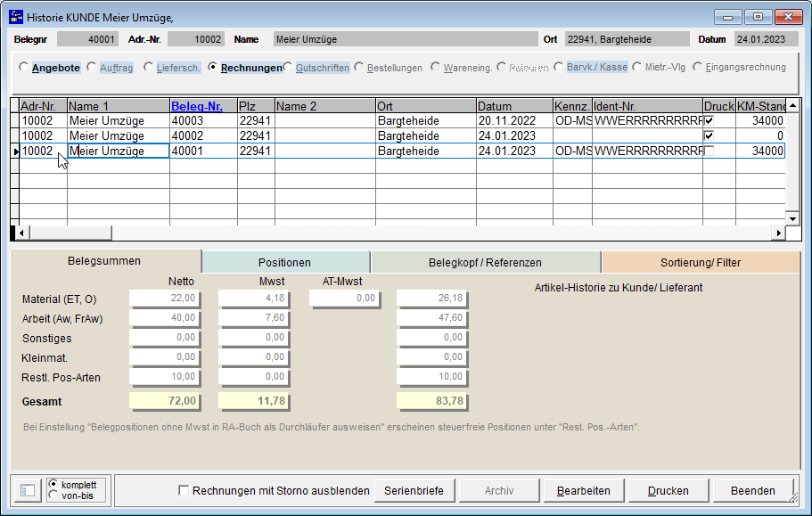Select the Mietr.-Vlg radio button
Viewport: 812px width, 516px height.
click(x=636, y=67)
